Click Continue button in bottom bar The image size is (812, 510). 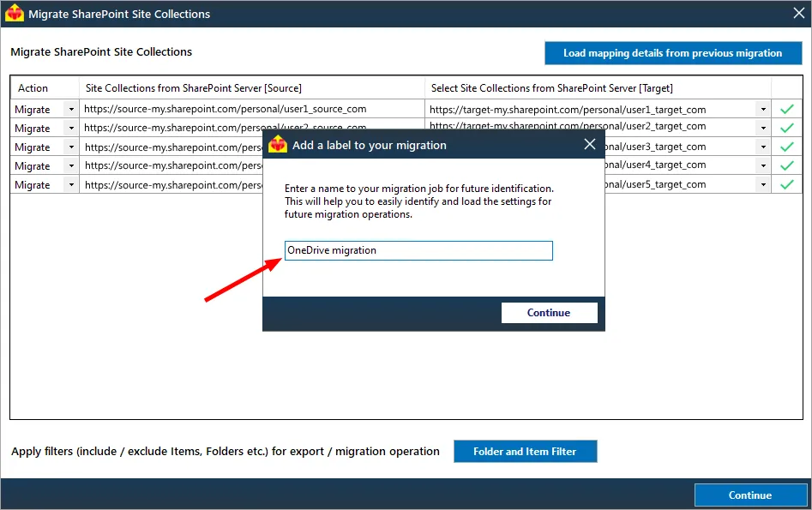pos(750,495)
